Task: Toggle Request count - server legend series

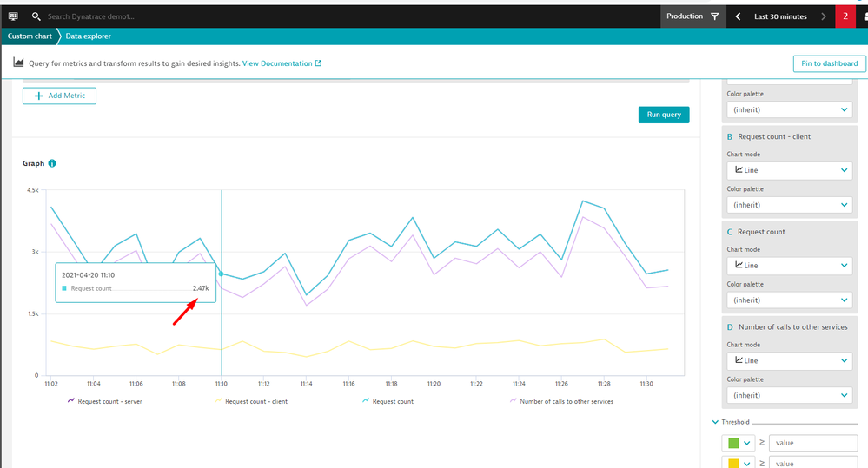Action: click(x=106, y=401)
